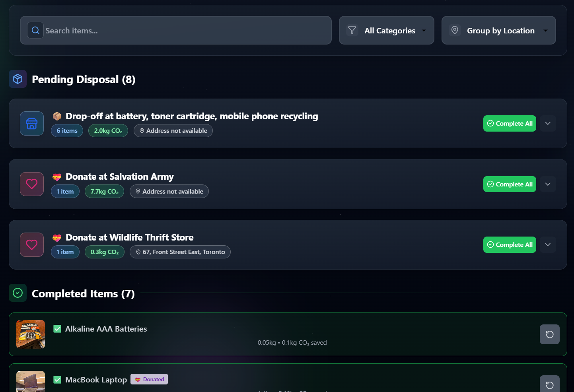
Task: Click the restore arrow on the MacBook Laptop row
Action: point(549,384)
